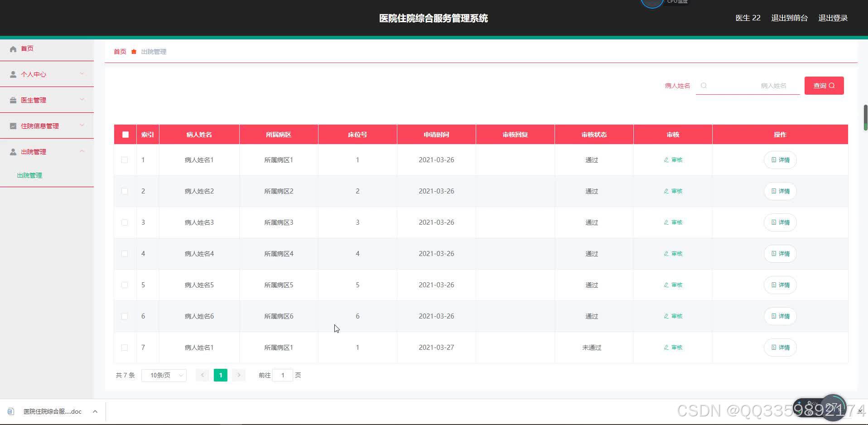The width and height of the screenshot is (868, 425).
Task: Click the 审核 edit icon for row 1
Action: coord(666,160)
